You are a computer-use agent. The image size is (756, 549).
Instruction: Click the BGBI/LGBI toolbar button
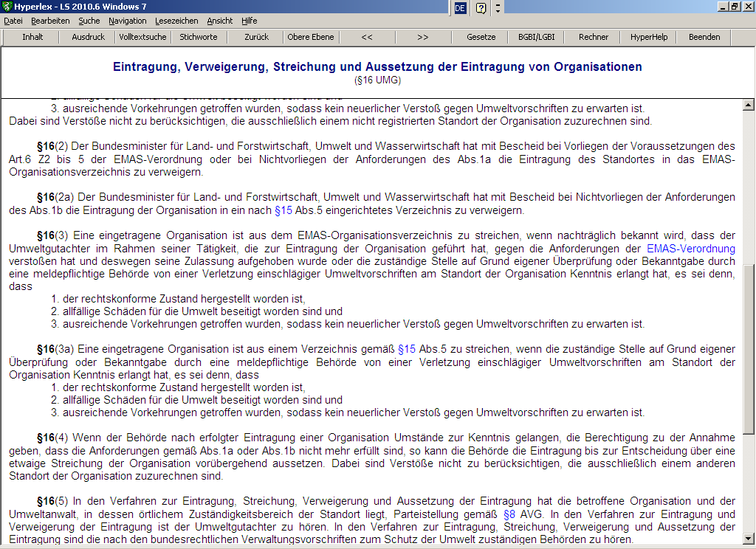coord(536,37)
